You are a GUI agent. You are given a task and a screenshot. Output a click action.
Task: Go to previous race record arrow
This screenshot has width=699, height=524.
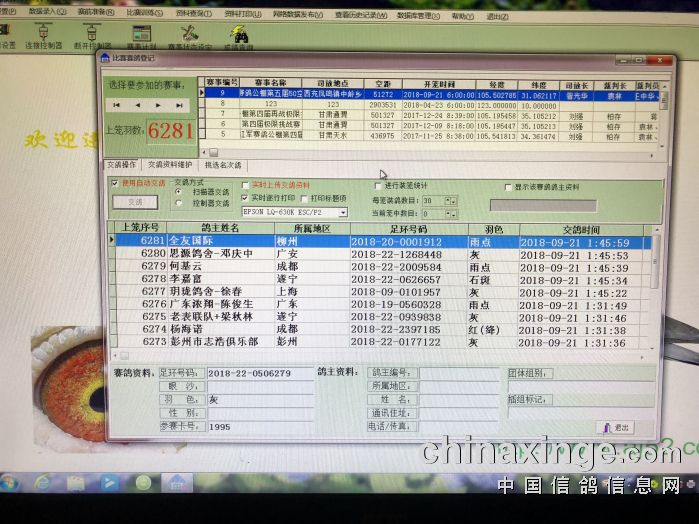tap(137, 105)
